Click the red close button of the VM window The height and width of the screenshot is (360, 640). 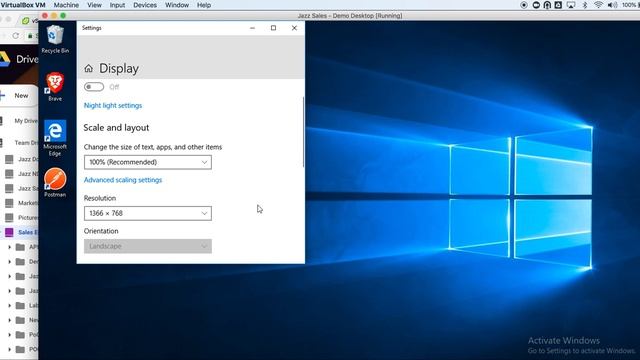45,16
